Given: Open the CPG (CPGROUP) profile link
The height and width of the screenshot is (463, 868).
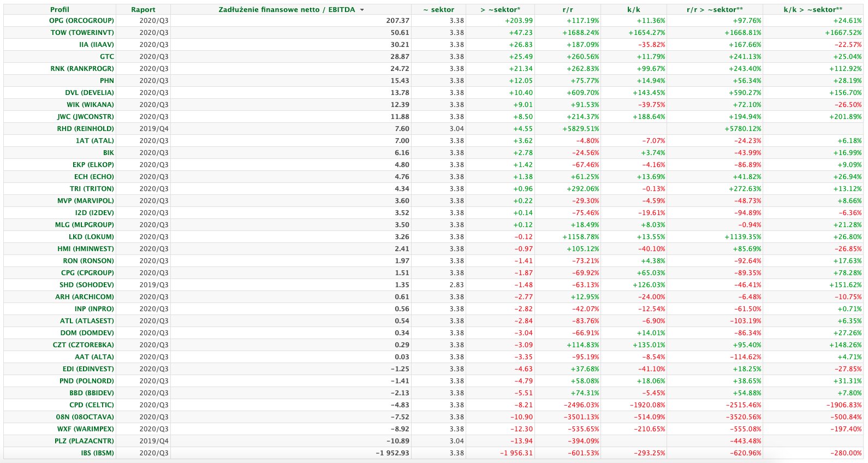Looking at the screenshot, I should pyautogui.click(x=88, y=272).
